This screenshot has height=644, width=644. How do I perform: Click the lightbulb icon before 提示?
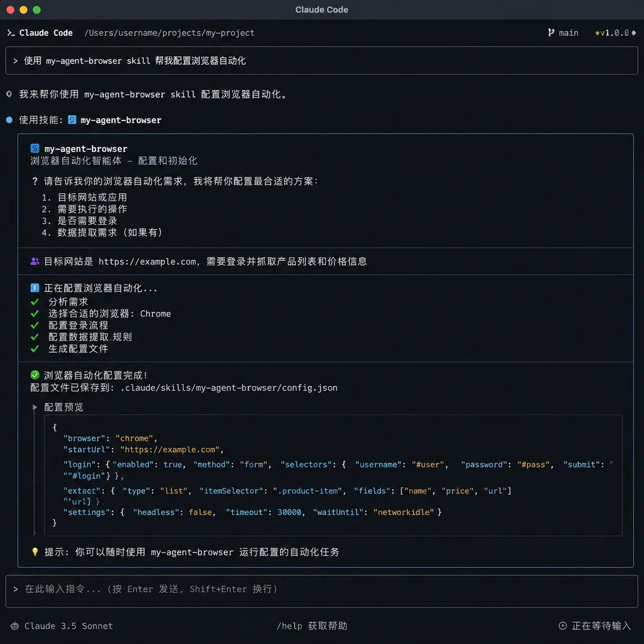[x=35, y=552]
